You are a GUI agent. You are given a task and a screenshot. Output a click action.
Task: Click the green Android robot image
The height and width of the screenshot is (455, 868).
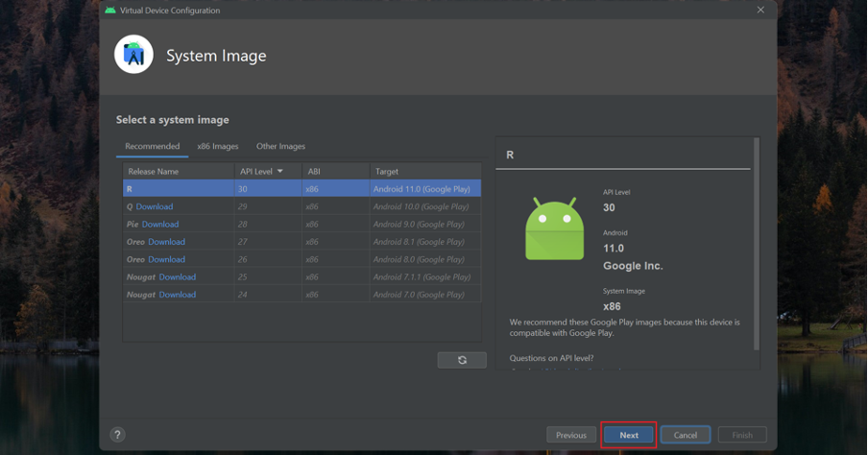554,228
